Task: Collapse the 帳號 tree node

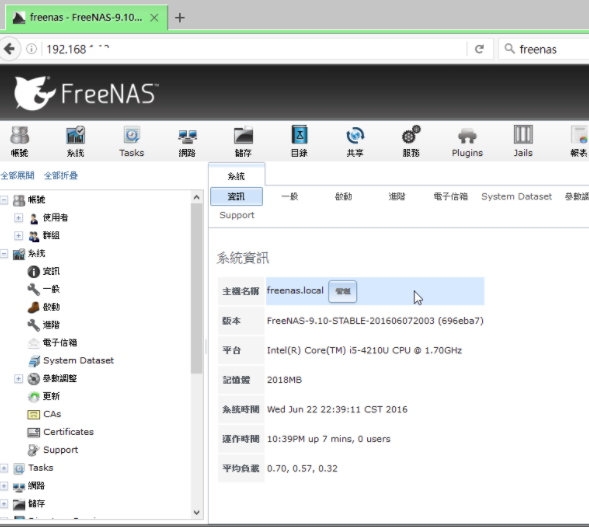Action: tap(4, 200)
